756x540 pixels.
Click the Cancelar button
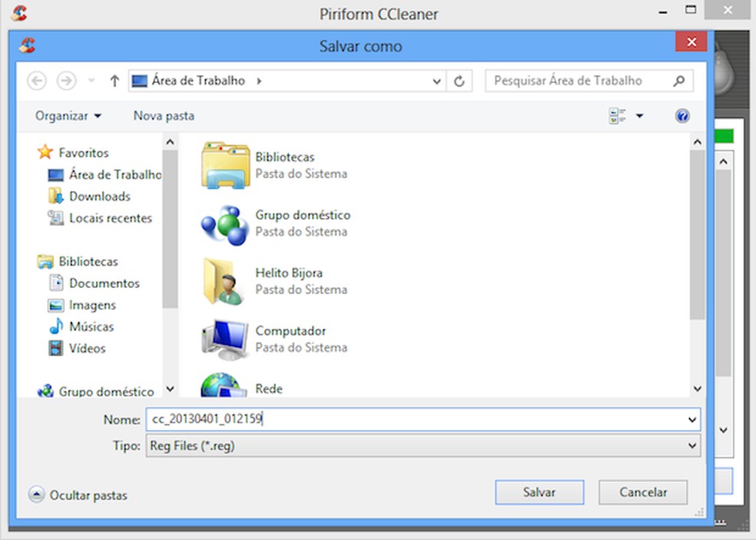pyautogui.click(x=643, y=492)
